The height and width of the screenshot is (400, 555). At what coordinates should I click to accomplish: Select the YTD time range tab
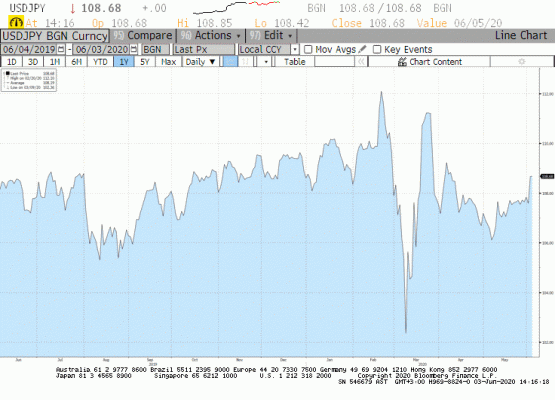[100, 62]
